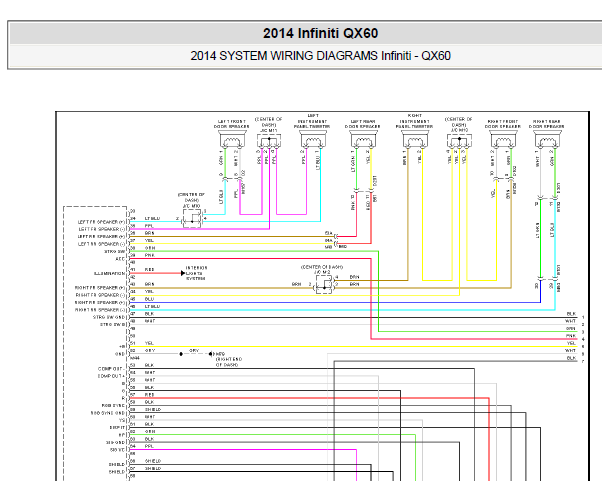The height and width of the screenshot is (481, 602).
Task: Click '(RIGHT END OF DASH)' ground location label
Action: pyautogui.click(x=229, y=362)
